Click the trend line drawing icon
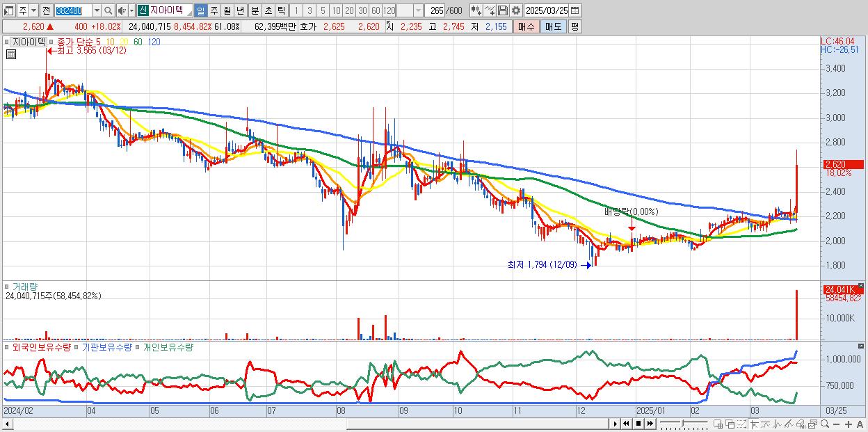This screenshot has height=432, width=868. click(789, 424)
